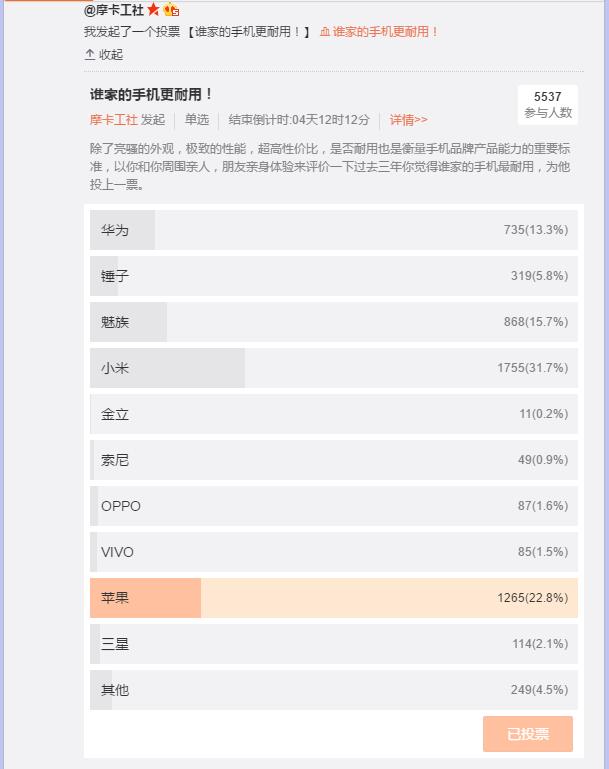Click the 已投票 button
Image resolution: width=609 pixels, height=769 pixels.
[527, 734]
